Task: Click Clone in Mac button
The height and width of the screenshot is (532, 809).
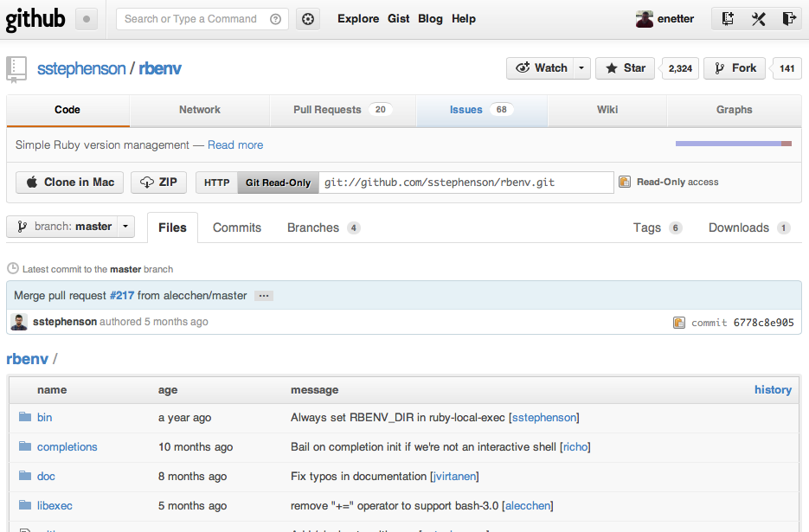Action: [70, 183]
